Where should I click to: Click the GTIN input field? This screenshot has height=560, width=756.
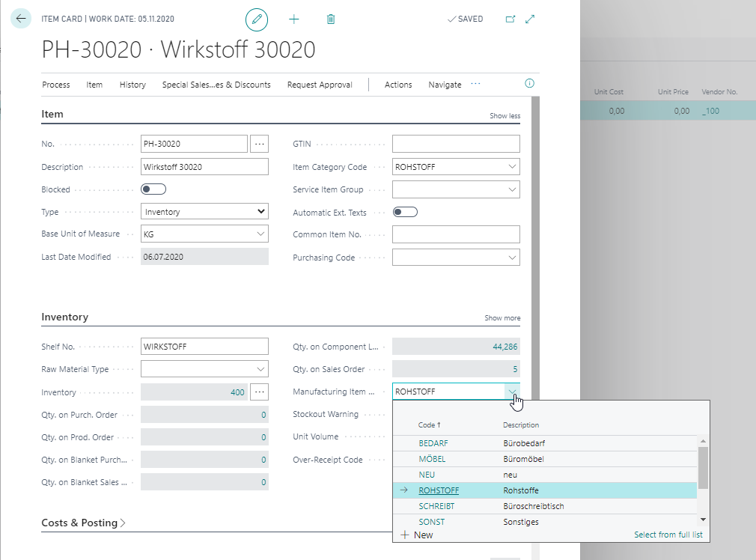click(x=456, y=144)
